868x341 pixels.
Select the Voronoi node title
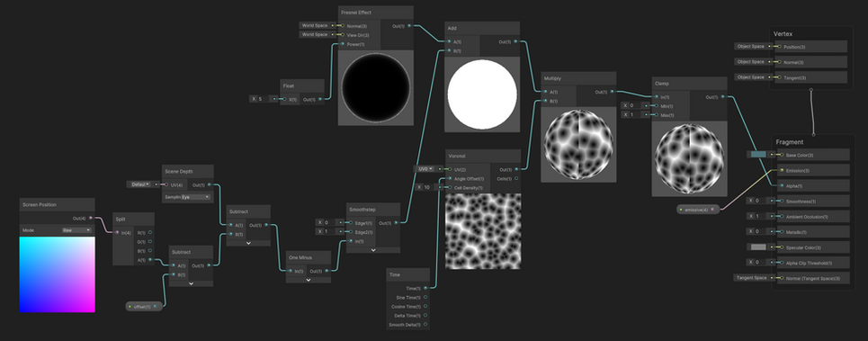[457, 156]
